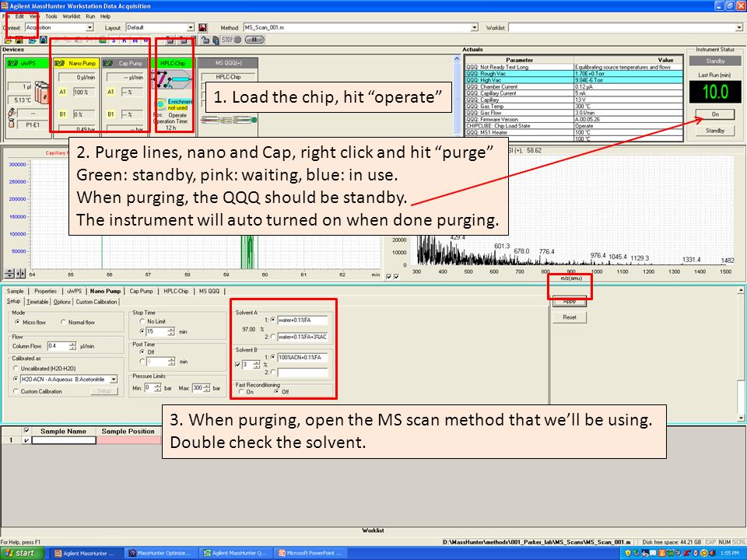
Task: Click the Max pressure spinner arrows
Action: (x=207, y=388)
